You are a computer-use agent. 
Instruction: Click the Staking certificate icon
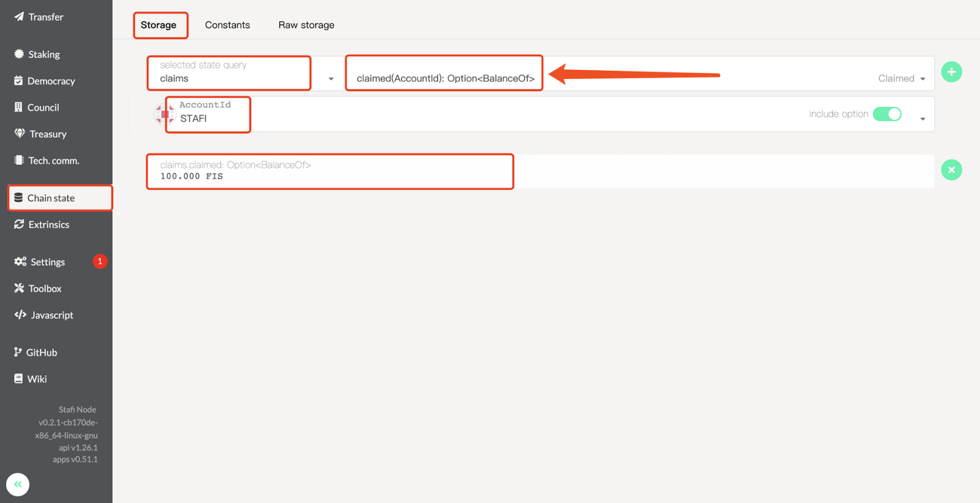pyautogui.click(x=19, y=54)
